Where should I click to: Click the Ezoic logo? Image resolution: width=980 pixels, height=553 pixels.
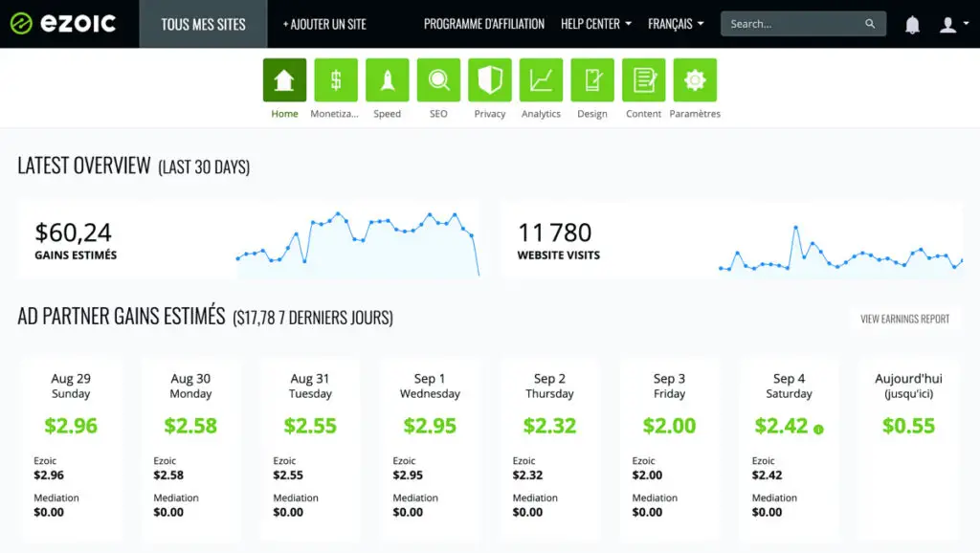click(x=63, y=24)
